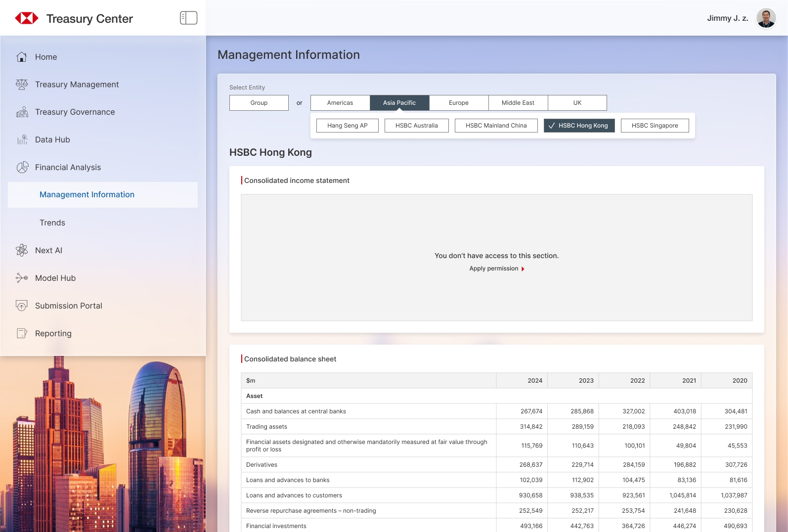Click the Treasury Management scales icon

[22, 85]
